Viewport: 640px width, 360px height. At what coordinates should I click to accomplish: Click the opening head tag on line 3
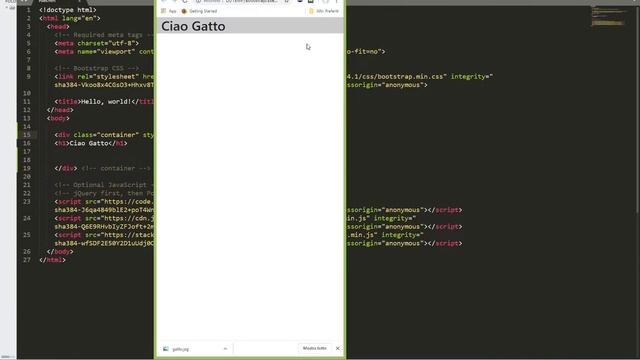coord(58,27)
